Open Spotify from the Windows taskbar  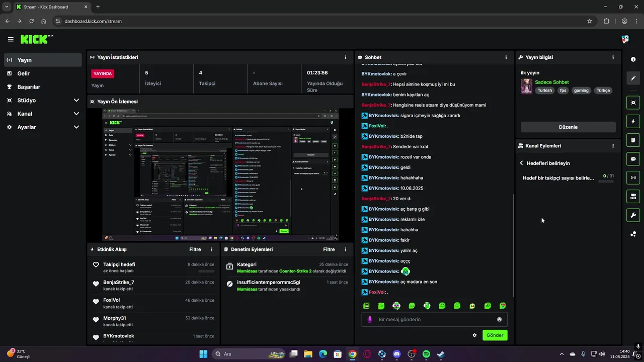pyautogui.click(x=426, y=354)
